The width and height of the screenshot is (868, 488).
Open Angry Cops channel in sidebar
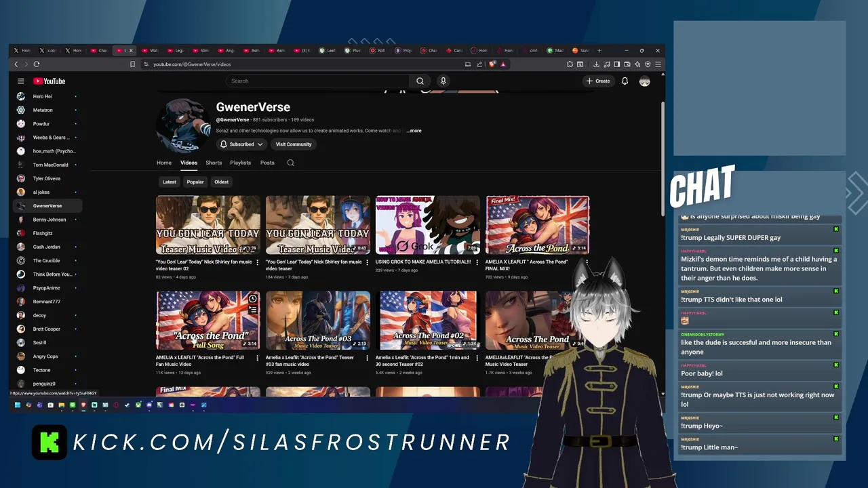point(47,357)
